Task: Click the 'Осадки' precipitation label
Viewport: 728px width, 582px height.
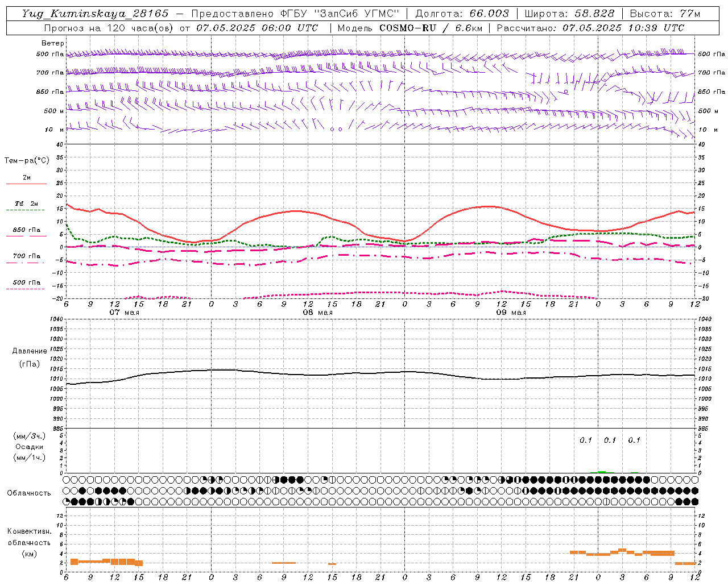Action: point(30,447)
